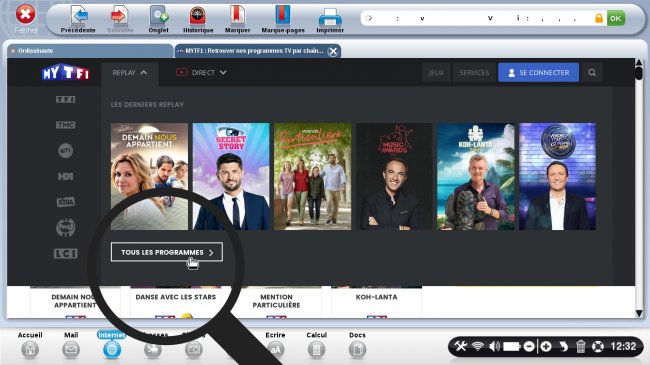Click the green OK button

click(x=616, y=18)
